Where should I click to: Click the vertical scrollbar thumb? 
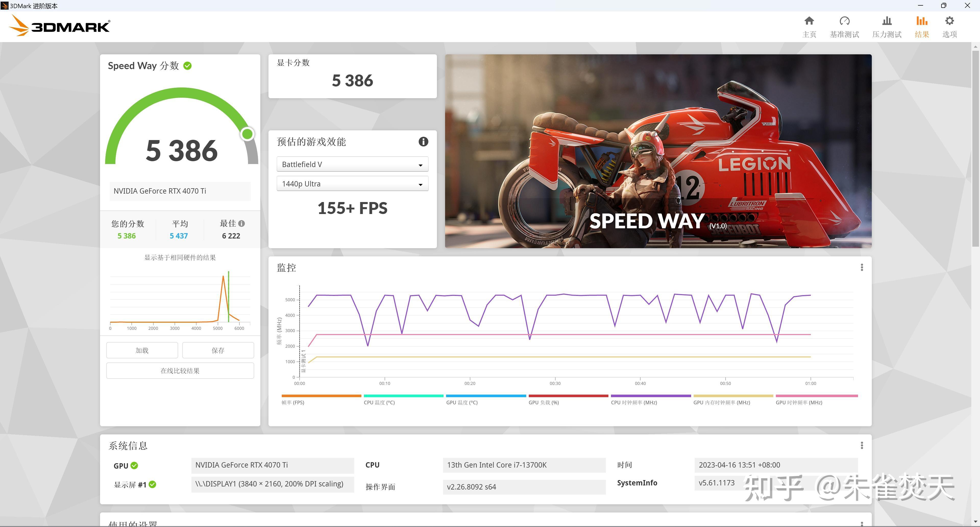975,149
